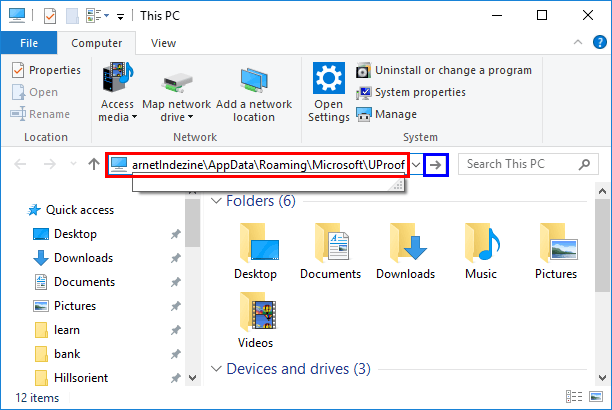Click main pane scroll up arrow
This screenshot has height=410, width=612.
[x=602, y=191]
